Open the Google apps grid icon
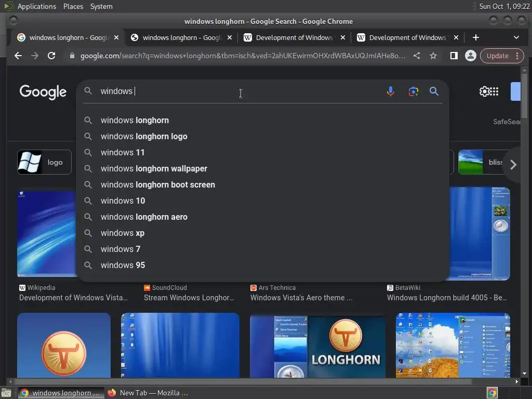The width and height of the screenshot is (532, 399). (x=495, y=91)
